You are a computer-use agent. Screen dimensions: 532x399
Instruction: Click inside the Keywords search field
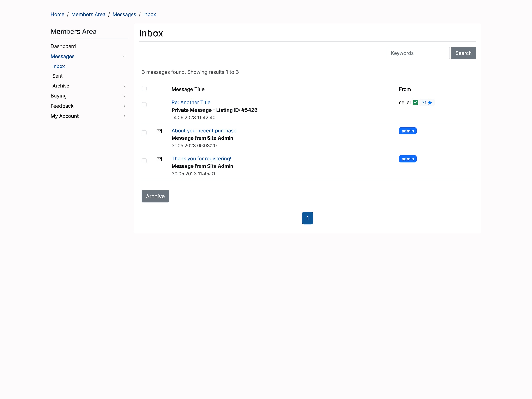(x=418, y=53)
